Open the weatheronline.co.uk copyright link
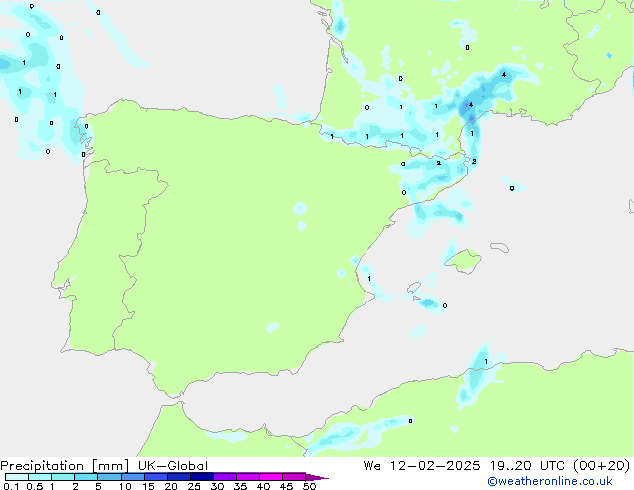The height and width of the screenshot is (490, 634). (549, 481)
